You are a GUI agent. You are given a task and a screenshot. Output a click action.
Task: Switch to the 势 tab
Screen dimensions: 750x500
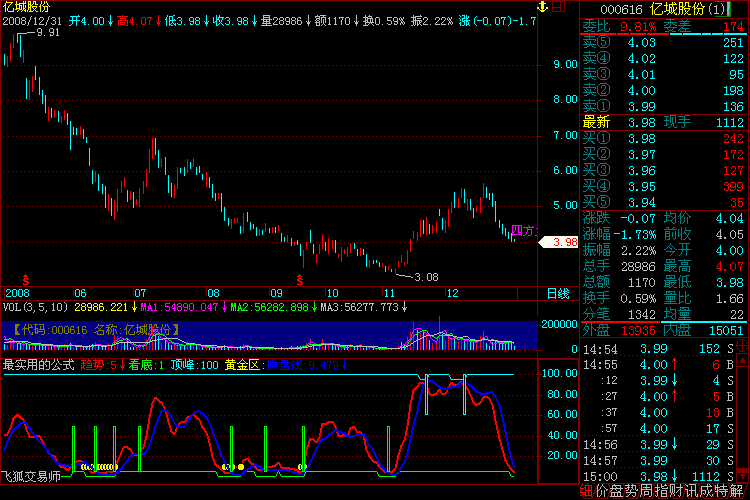631,491
